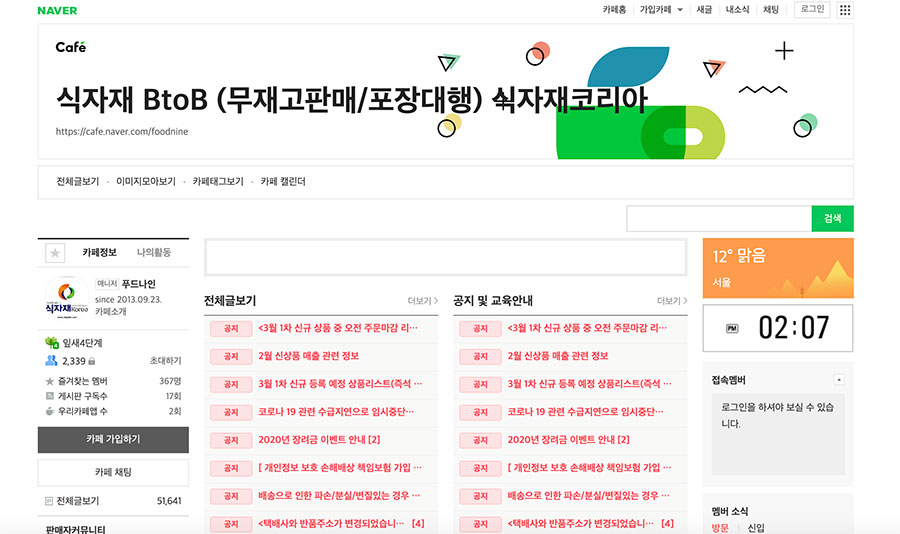Open 카페태그보기 menu item
900x534 pixels.
(218, 181)
